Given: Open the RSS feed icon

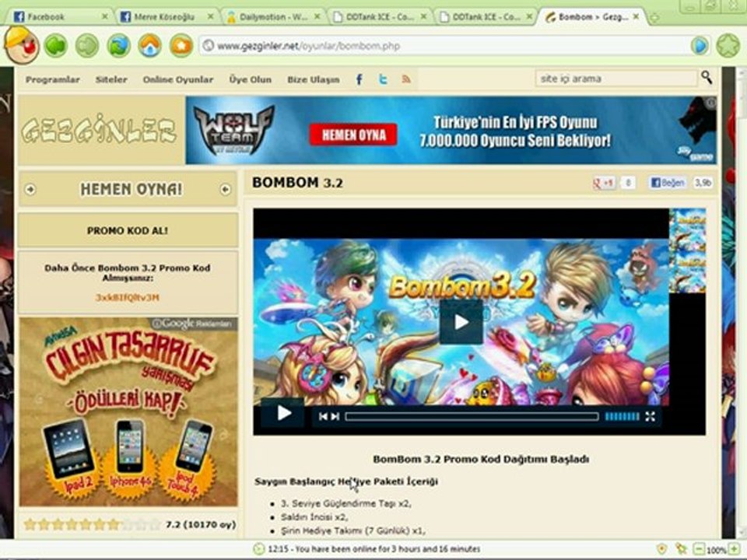Looking at the screenshot, I should click(x=406, y=79).
